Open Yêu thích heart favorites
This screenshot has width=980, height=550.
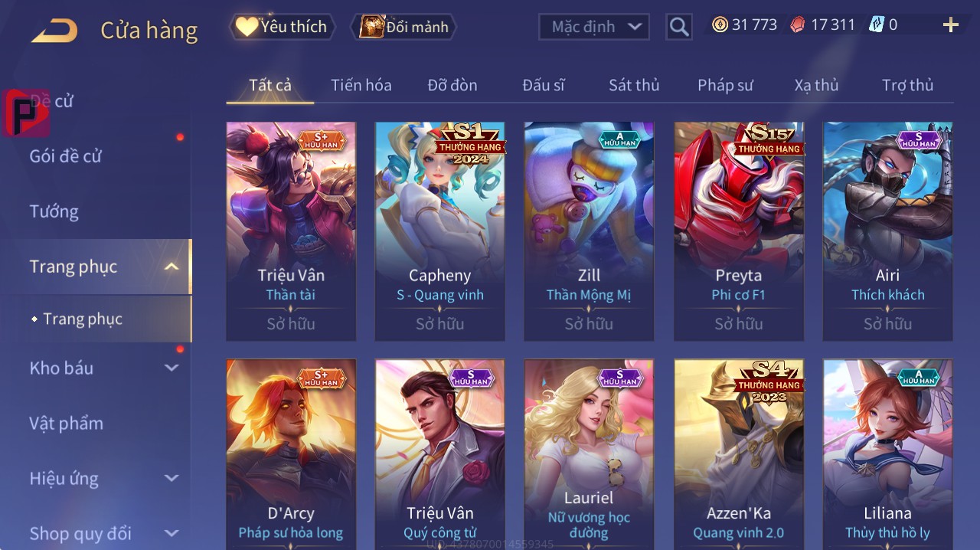pos(282,27)
